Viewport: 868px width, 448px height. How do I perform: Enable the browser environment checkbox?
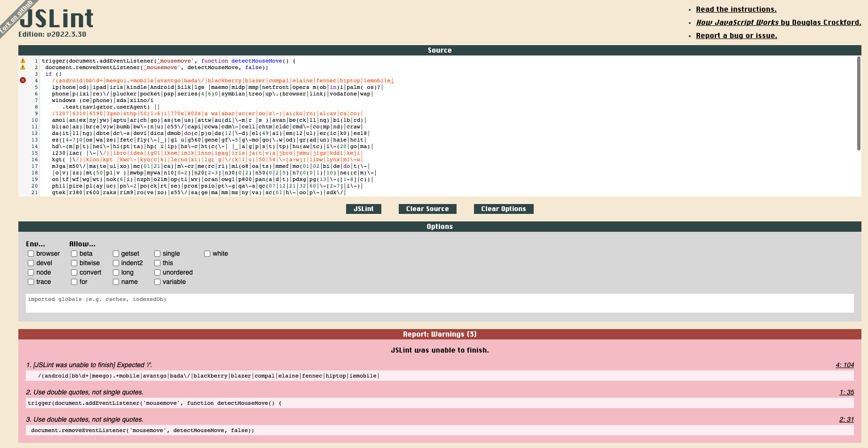31,253
